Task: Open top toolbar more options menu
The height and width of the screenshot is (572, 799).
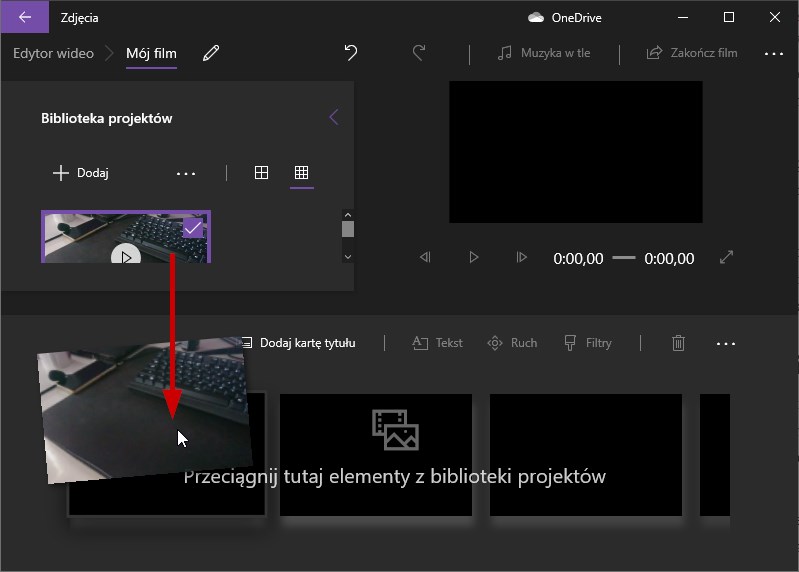Action: click(774, 53)
